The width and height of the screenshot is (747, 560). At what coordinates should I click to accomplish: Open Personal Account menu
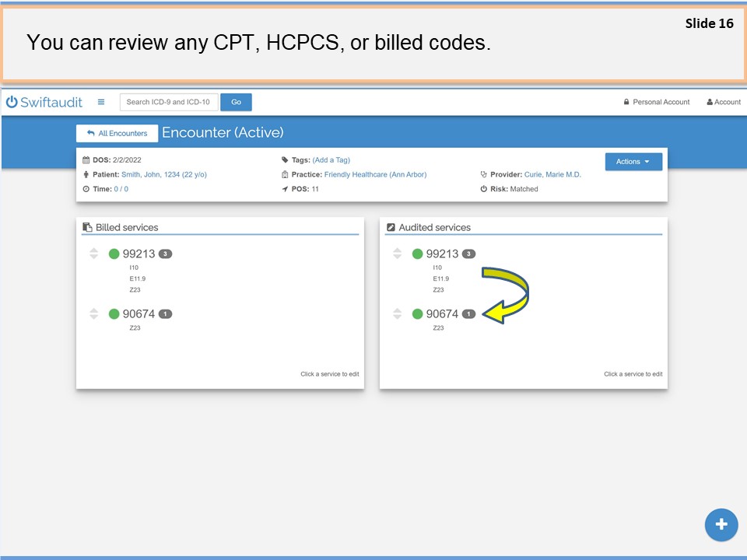(x=657, y=102)
